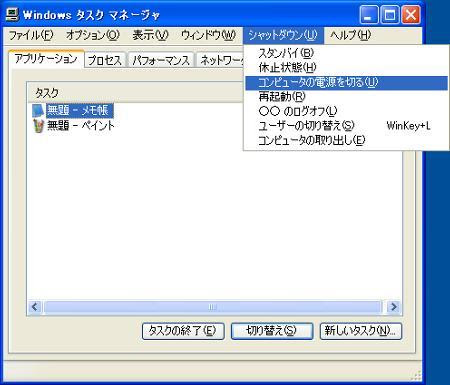Open the ファイル(F) menu
The image size is (450, 385).
(x=31, y=35)
